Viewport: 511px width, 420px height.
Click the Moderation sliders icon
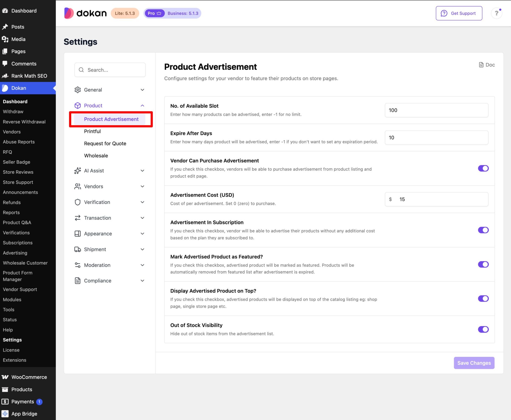click(x=77, y=265)
